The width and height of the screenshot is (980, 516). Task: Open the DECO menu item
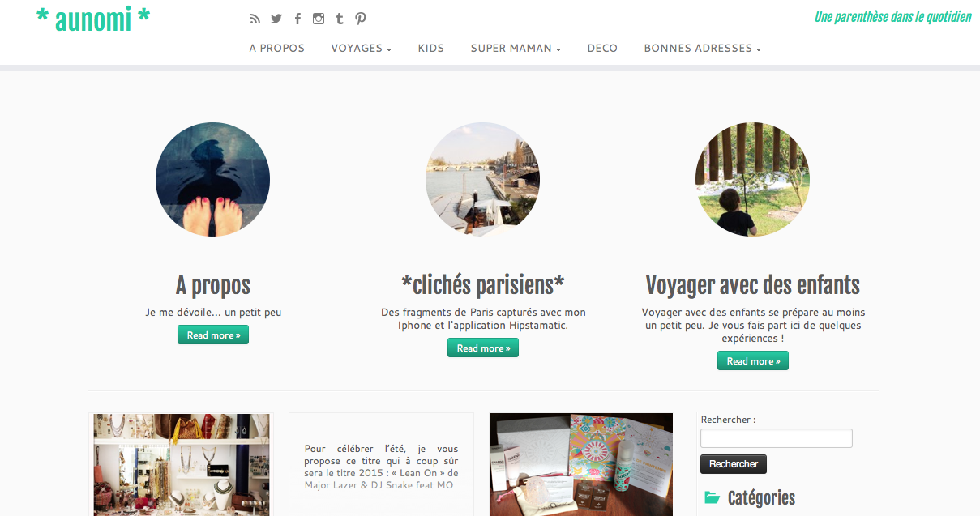602,49
